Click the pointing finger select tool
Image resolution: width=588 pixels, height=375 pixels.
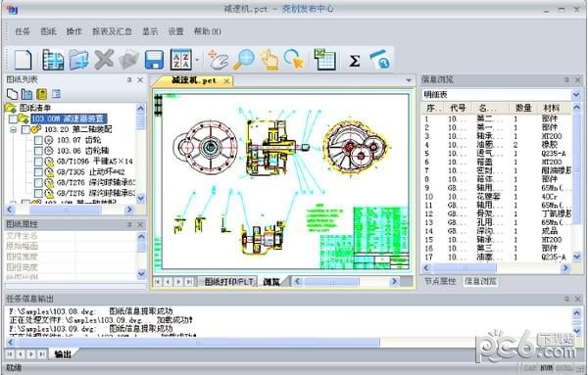point(269,60)
